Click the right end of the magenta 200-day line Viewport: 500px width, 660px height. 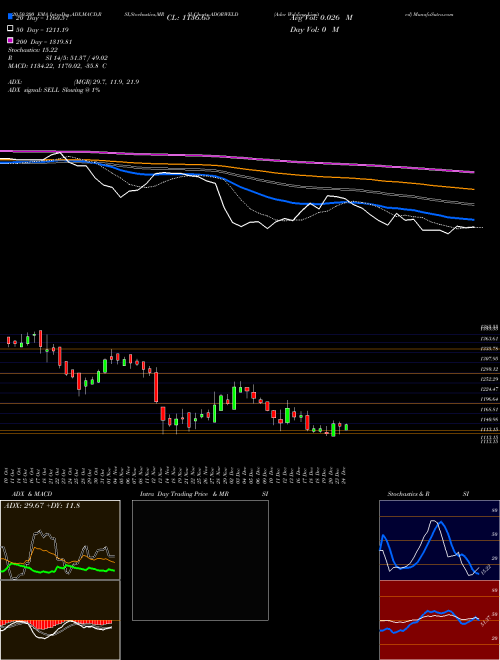473,172
